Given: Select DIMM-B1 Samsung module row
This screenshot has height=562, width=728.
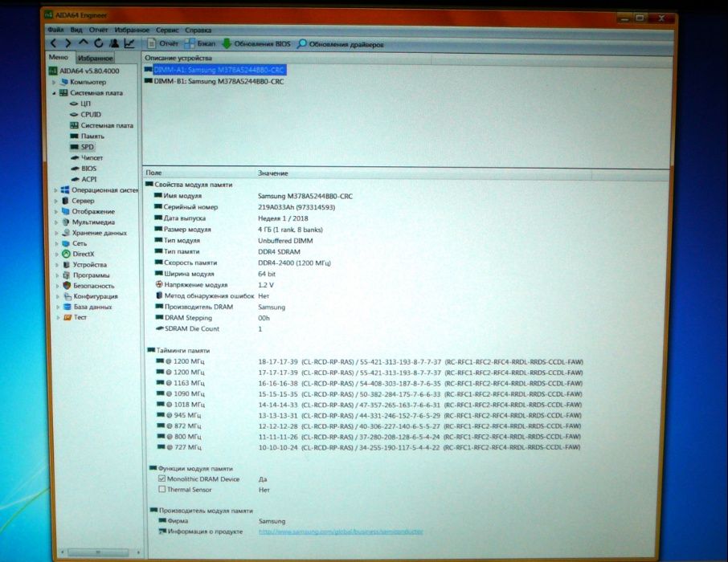Looking at the screenshot, I should coord(214,81).
